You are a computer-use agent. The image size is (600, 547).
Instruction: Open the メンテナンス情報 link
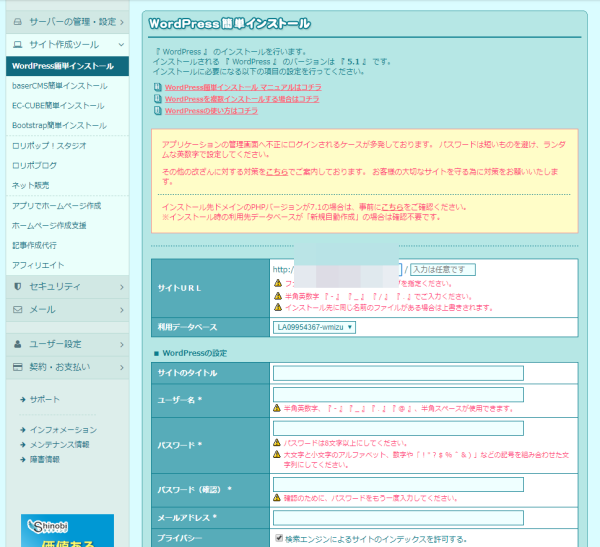[59, 444]
